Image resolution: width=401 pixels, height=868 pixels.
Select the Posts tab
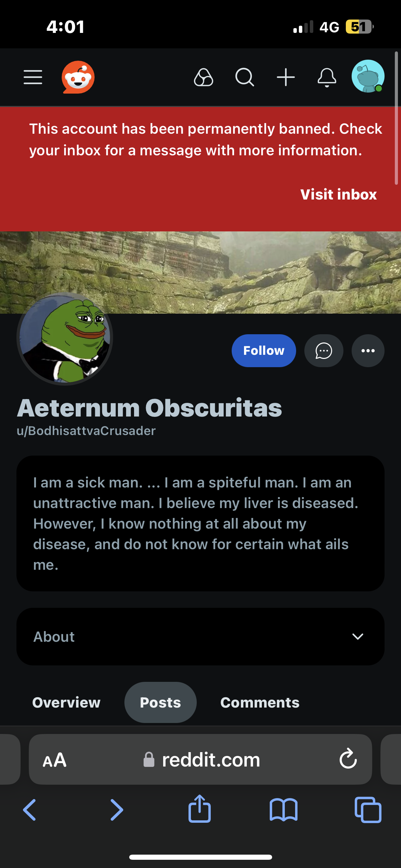[160, 702]
